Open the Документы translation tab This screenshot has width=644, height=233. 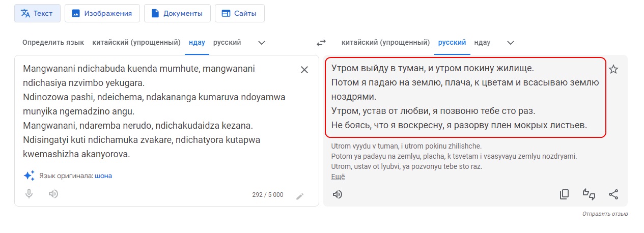(176, 13)
